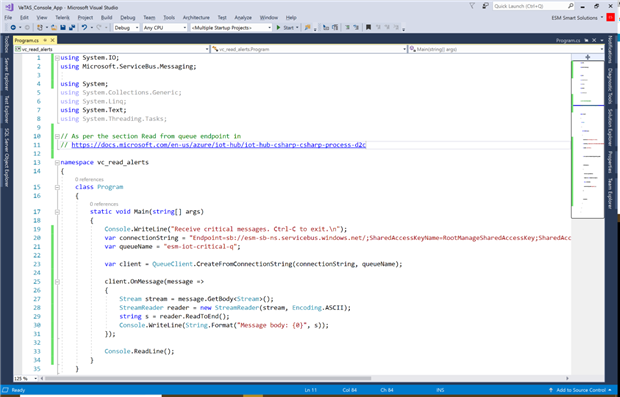Open the Telerik menu

[62, 18]
